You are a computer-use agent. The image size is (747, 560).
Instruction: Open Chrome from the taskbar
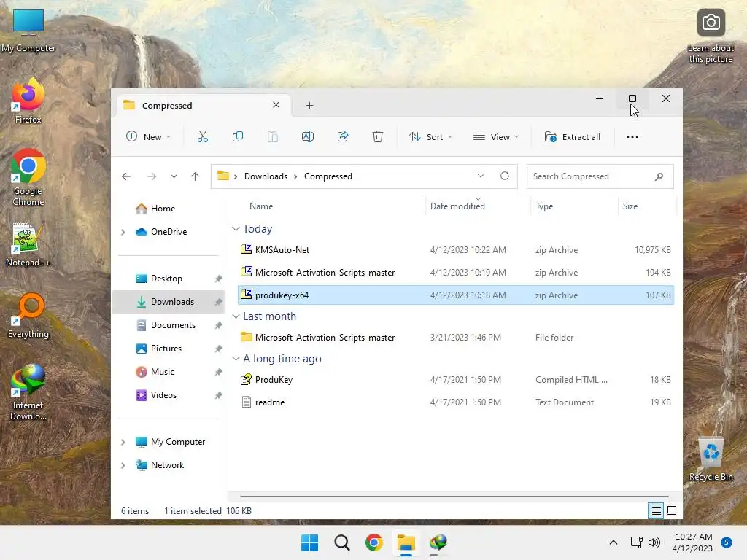pyautogui.click(x=374, y=542)
